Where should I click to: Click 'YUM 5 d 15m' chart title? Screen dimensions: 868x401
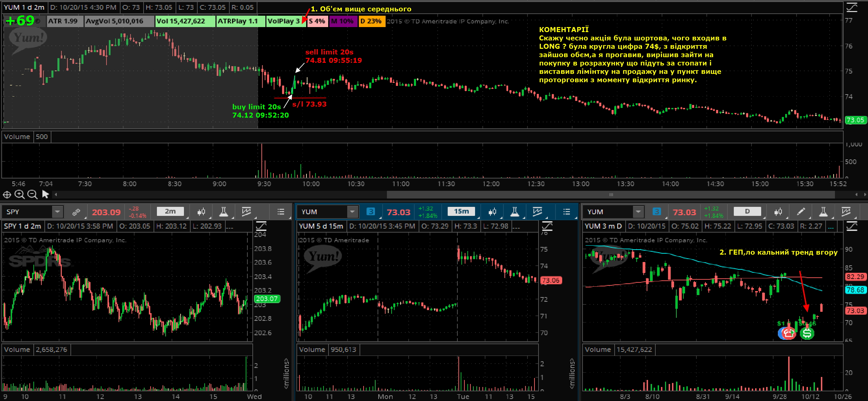pos(320,226)
